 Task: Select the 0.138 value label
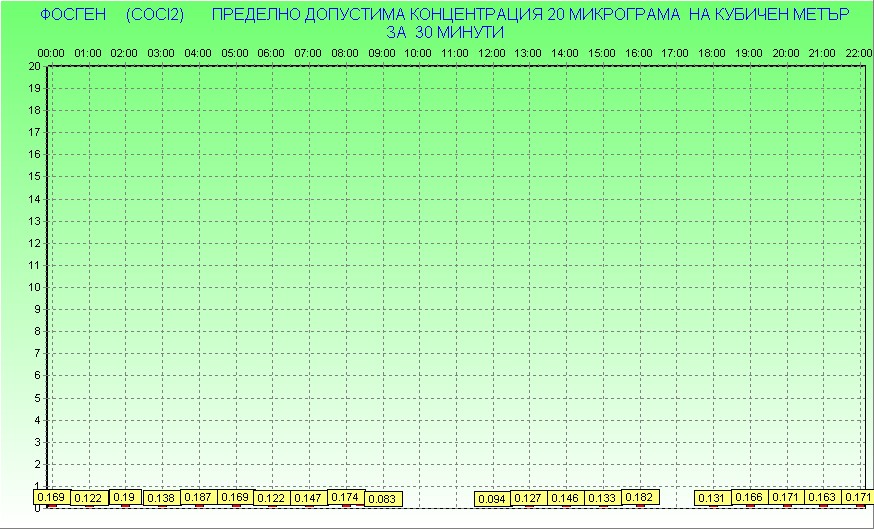point(162,498)
